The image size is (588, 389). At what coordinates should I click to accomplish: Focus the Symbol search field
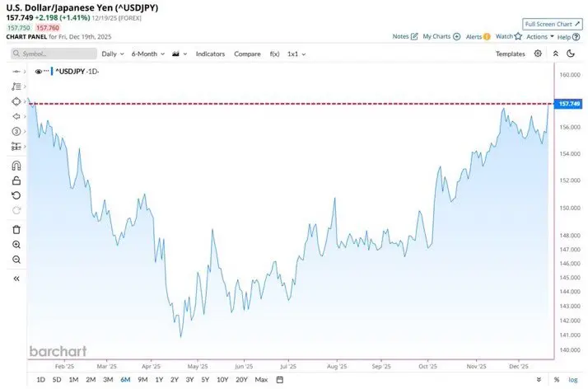[x=54, y=54]
